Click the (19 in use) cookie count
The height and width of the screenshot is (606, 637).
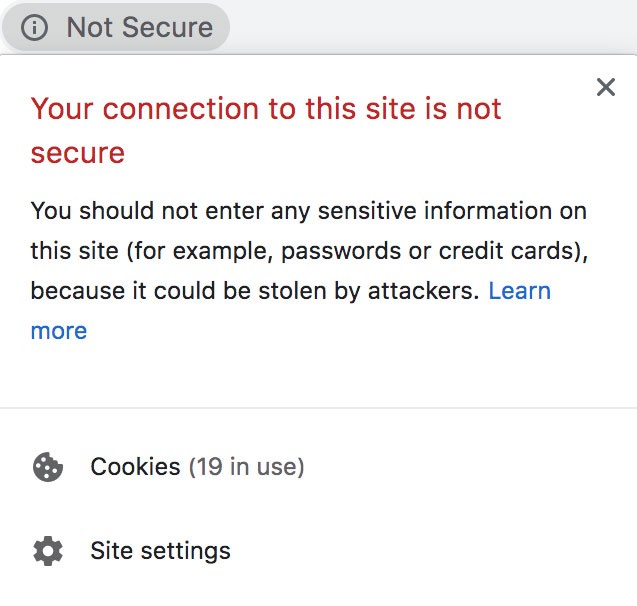[247, 467]
